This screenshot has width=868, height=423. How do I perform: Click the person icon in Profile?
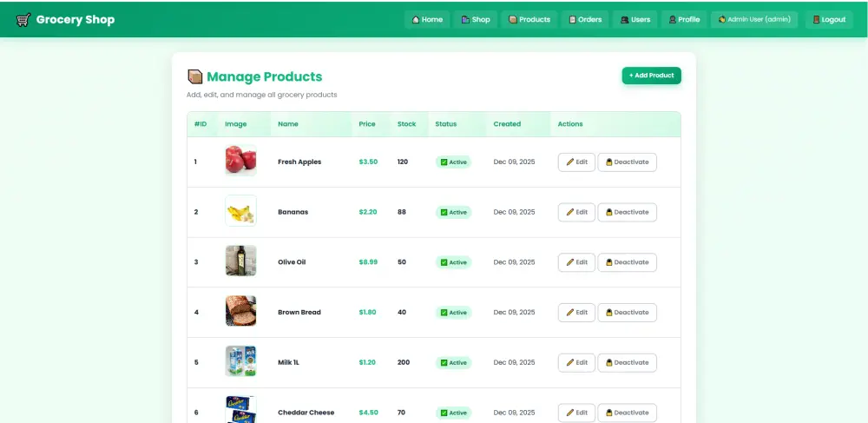[x=673, y=19]
